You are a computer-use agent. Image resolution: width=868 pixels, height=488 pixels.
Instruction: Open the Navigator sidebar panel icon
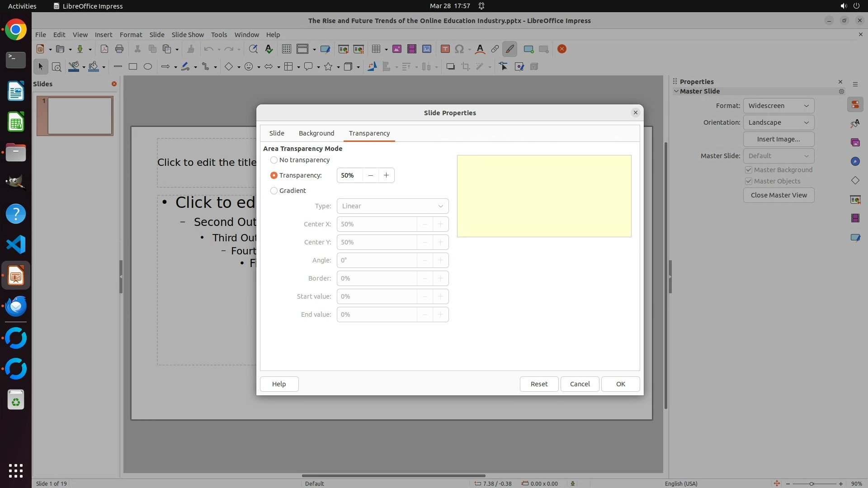coord(855,162)
